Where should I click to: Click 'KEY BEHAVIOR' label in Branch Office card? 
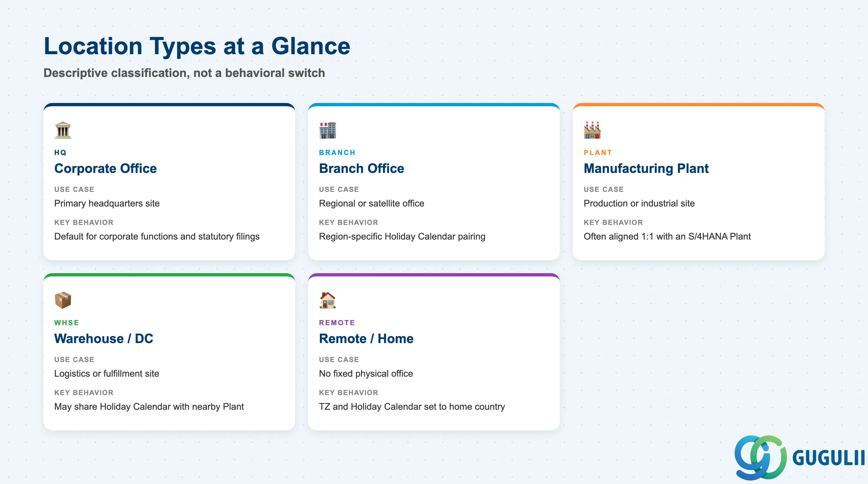pyautogui.click(x=348, y=222)
